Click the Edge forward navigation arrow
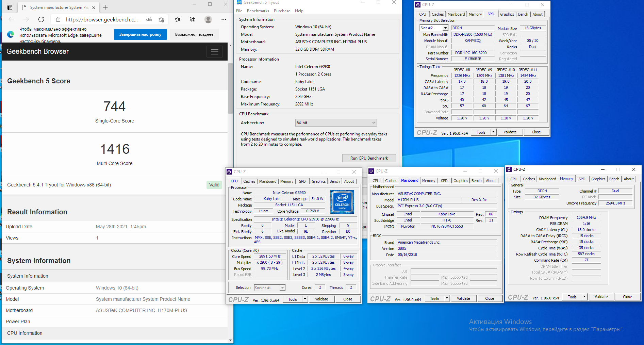The height and width of the screenshot is (345, 644). [26, 19]
